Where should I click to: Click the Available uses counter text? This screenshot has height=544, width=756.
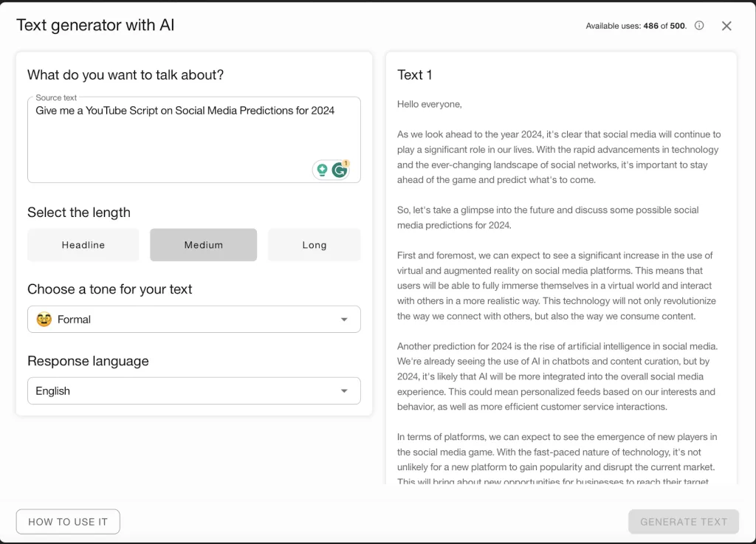[x=636, y=26]
